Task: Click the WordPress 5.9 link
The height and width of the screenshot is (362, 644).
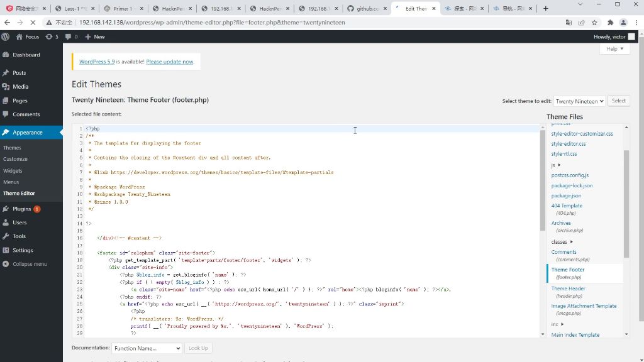Action: [97, 62]
